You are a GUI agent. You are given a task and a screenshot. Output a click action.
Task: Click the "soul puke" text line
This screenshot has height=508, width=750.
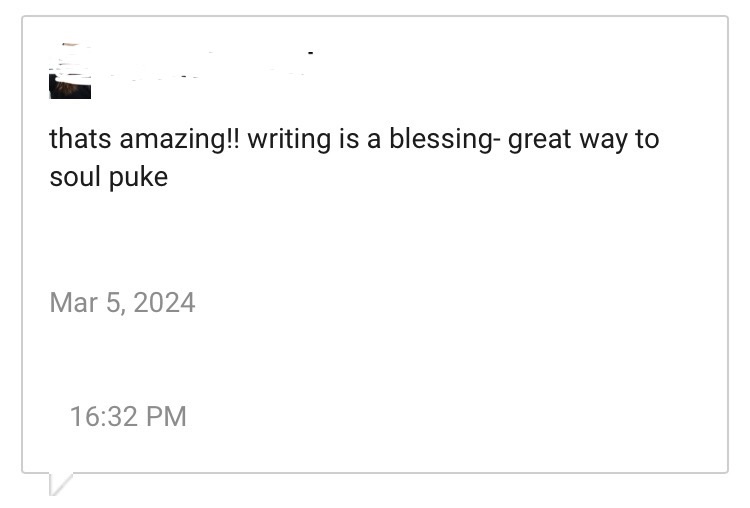pos(108,178)
